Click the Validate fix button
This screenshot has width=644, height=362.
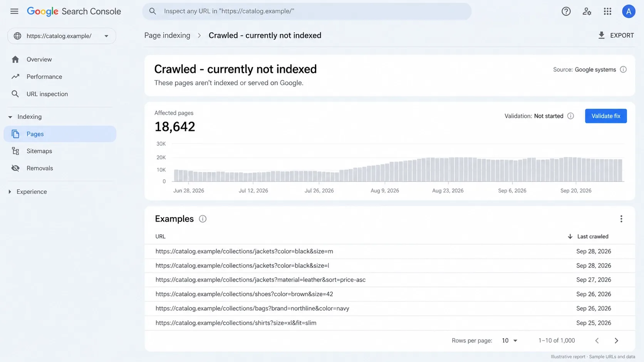click(x=605, y=116)
